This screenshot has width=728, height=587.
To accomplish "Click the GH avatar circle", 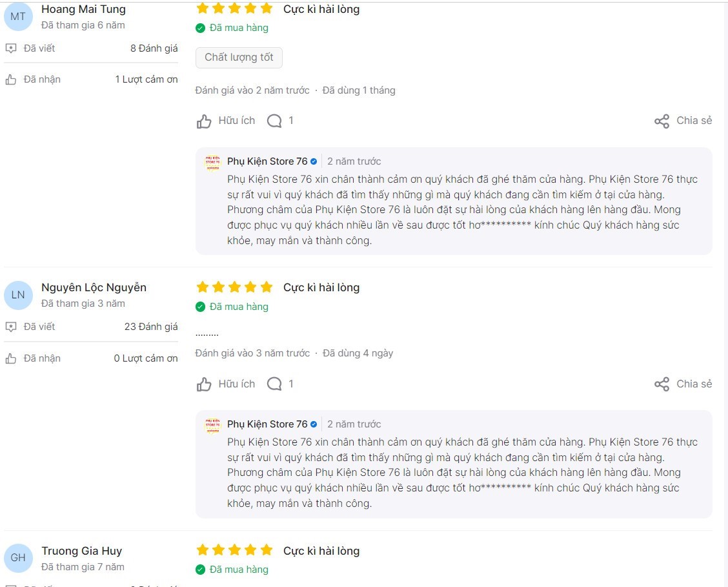I will click(18, 558).
